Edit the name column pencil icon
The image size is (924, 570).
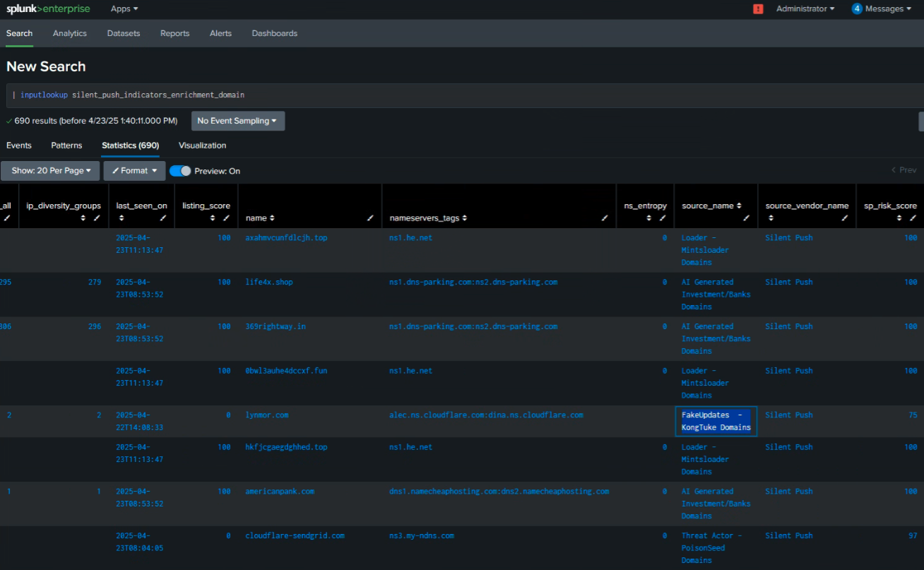pyautogui.click(x=370, y=218)
